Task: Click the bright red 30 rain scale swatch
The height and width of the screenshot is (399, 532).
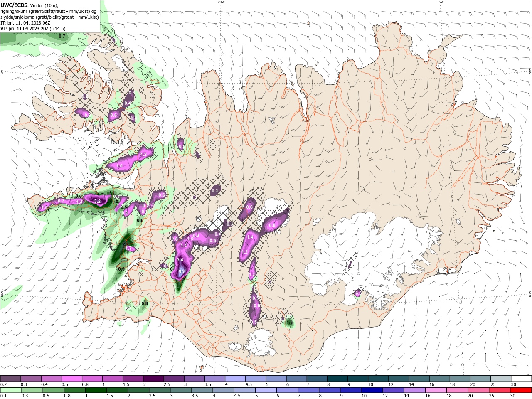Action: 520,390
